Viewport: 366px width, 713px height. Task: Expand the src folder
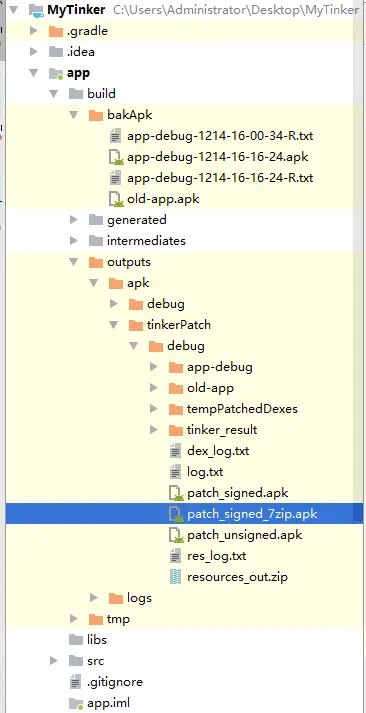[54, 660]
